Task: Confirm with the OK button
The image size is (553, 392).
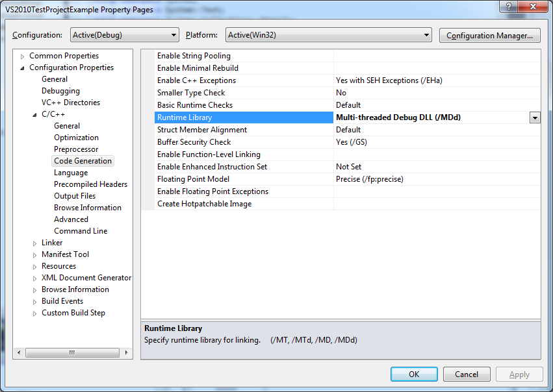Action: pyautogui.click(x=414, y=374)
